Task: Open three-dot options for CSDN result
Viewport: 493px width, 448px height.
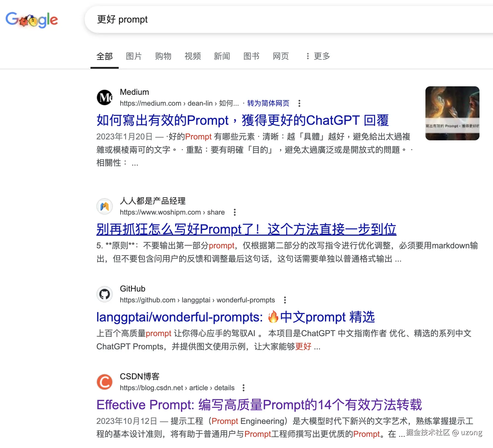Action: coord(243,388)
